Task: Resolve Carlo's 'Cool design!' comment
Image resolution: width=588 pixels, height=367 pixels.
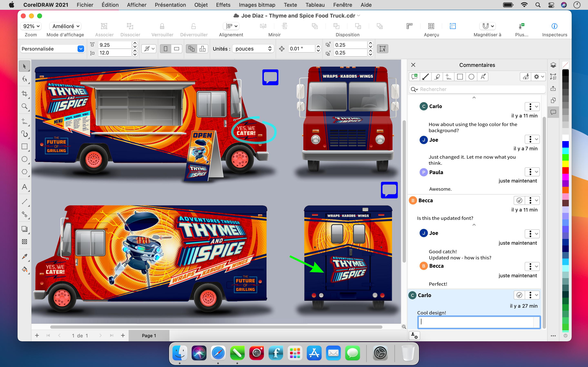Action: click(x=519, y=295)
